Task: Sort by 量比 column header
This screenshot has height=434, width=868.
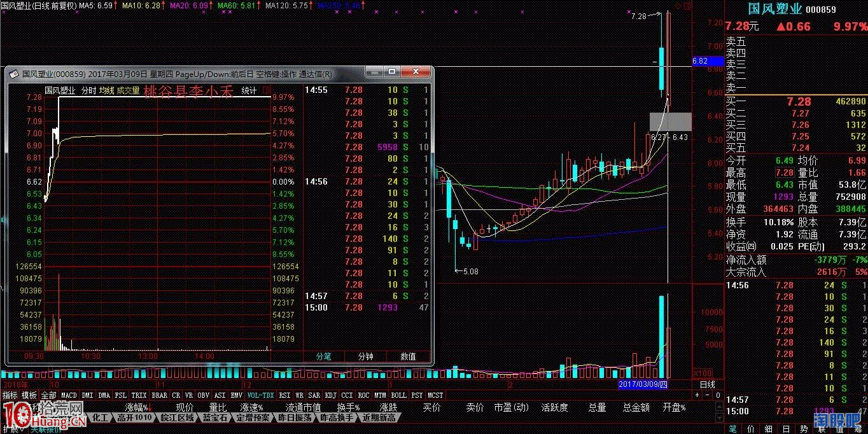Action: tap(218, 407)
